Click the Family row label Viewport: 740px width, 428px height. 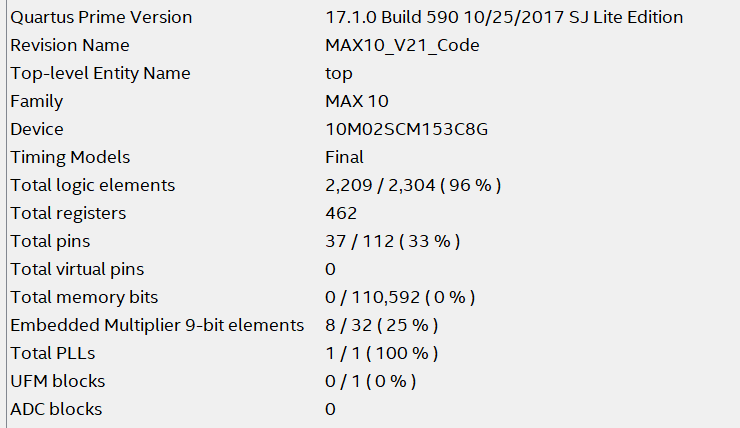click(x=37, y=101)
